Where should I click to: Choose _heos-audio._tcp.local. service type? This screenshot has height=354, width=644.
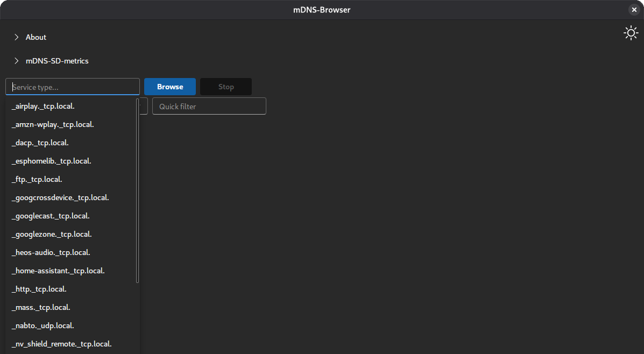pos(51,252)
